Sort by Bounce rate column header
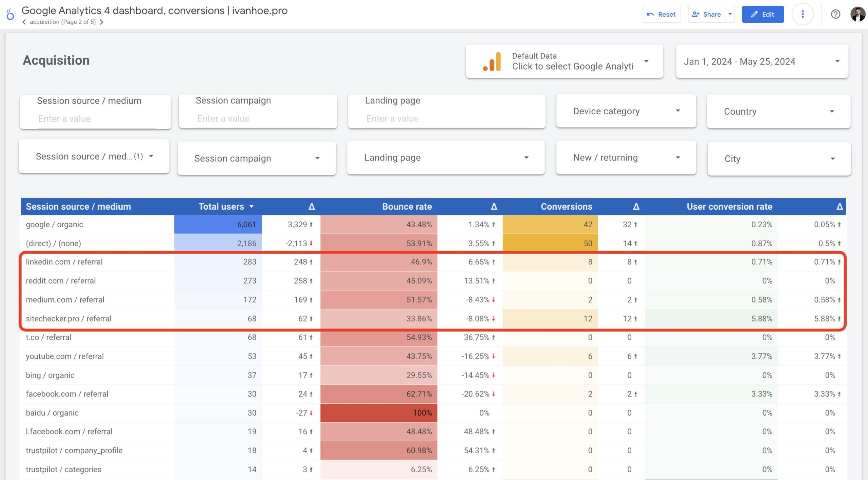This screenshot has height=480, width=868. click(407, 207)
